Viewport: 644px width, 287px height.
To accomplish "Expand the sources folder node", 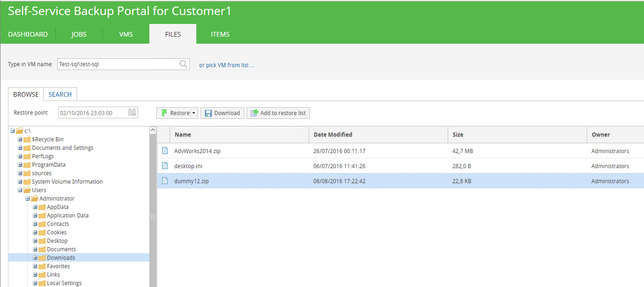I will (x=20, y=173).
